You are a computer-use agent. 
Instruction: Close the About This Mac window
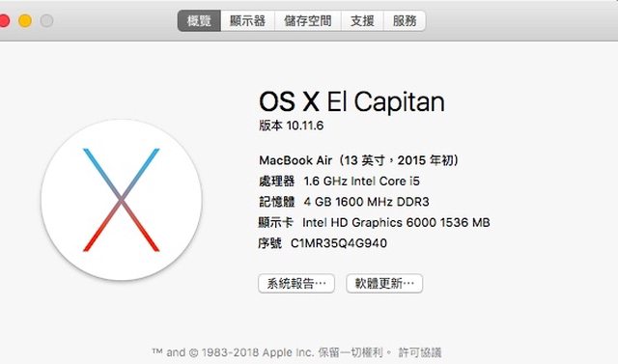tap(4, 20)
